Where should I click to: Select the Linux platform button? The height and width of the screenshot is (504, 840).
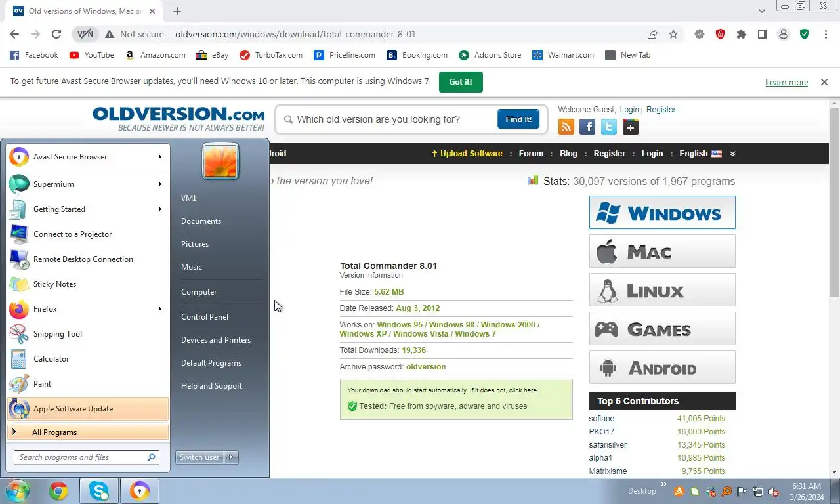pyautogui.click(x=662, y=290)
